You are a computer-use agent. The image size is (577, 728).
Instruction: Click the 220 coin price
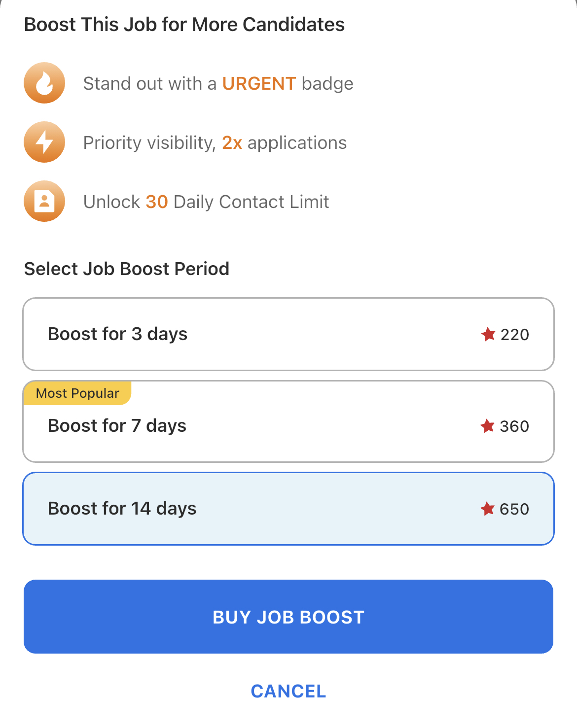click(x=514, y=335)
